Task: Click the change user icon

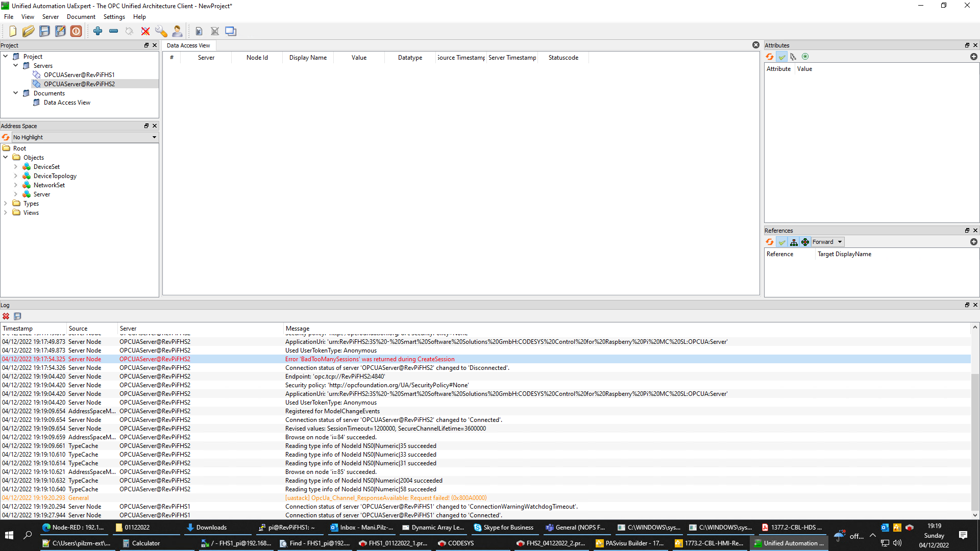Action: (177, 31)
